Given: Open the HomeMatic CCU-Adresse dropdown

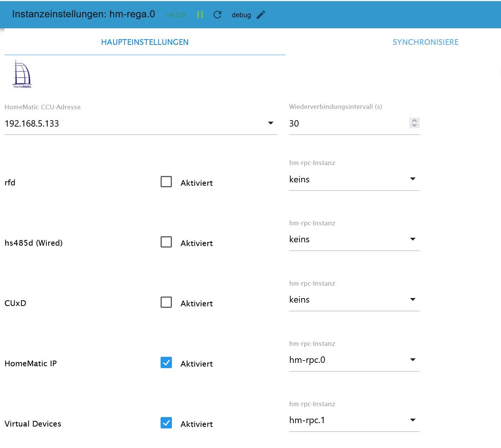Looking at the screenshot, I should coord(141,124).
